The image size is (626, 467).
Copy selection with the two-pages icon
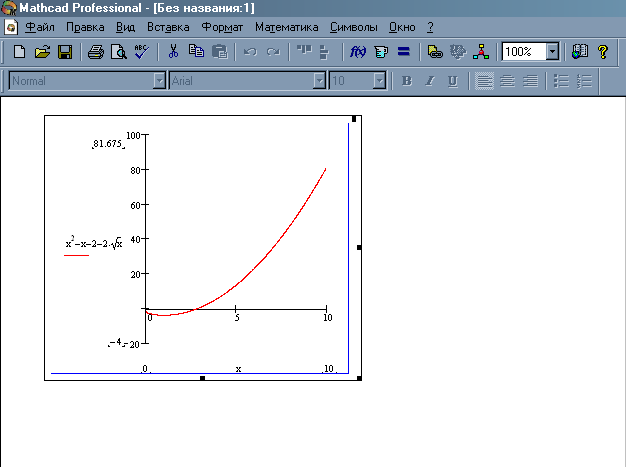196,51
